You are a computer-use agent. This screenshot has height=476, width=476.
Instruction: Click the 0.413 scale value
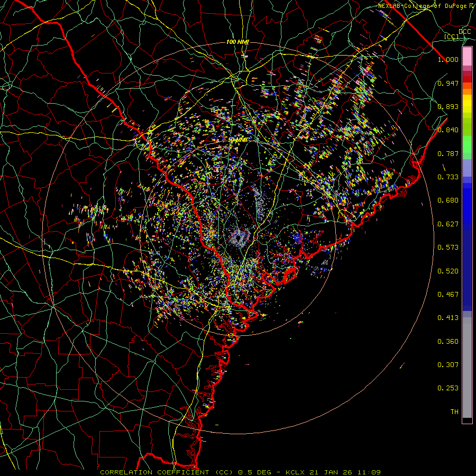pos(448,318)
